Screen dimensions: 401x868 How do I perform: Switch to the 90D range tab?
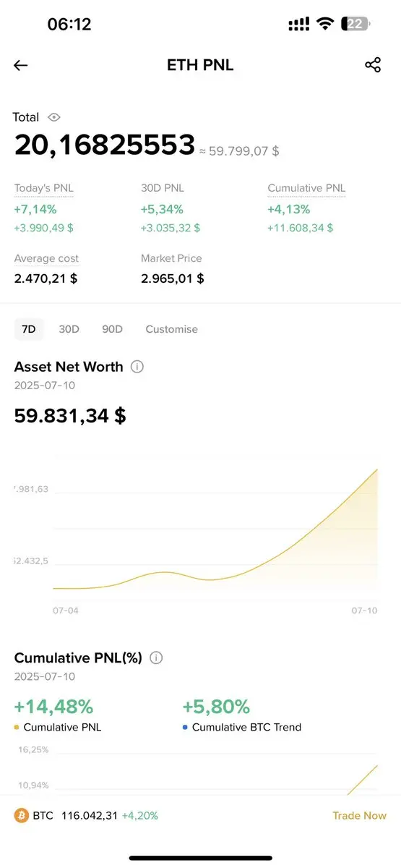coord(112,329)
